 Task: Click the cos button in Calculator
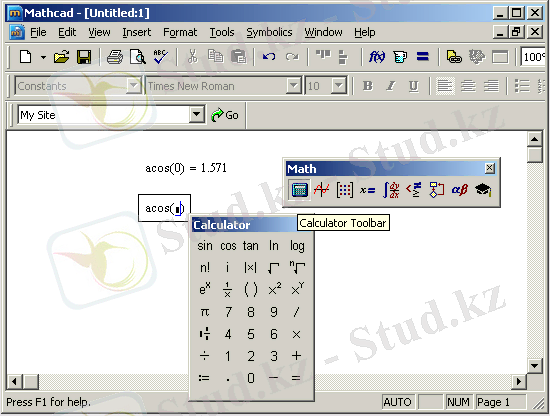(x=228, y=246)
